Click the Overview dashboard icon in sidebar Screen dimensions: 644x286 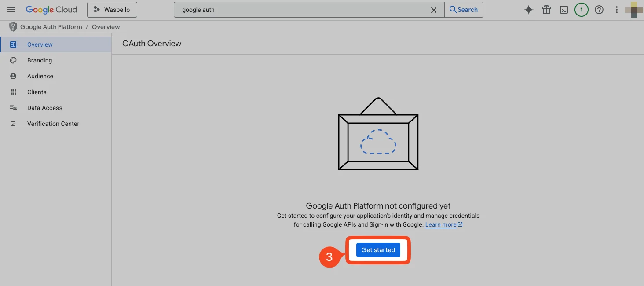pyautogui.click(x=13, y=44)
